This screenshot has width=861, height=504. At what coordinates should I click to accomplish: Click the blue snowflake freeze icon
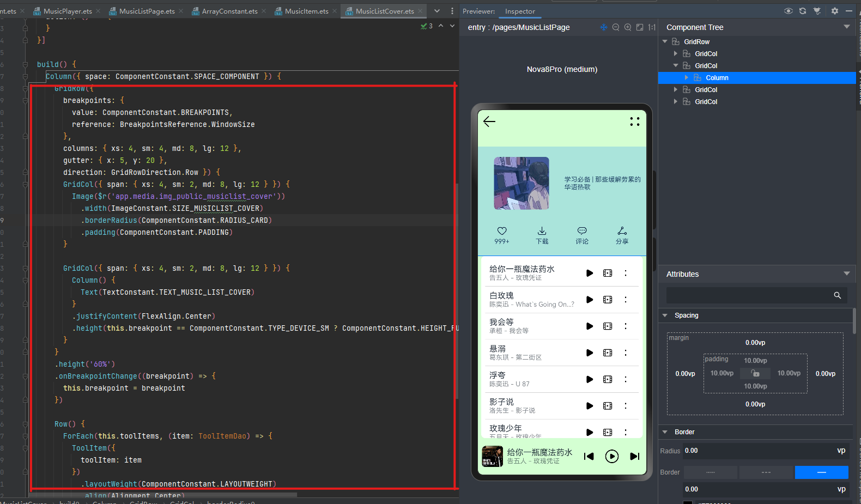pos(604,27)
